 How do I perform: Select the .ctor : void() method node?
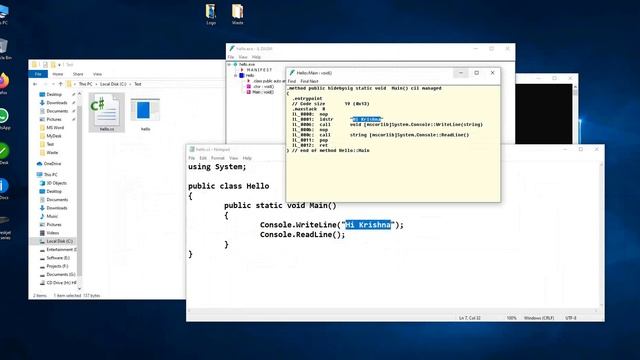[263, 87]
